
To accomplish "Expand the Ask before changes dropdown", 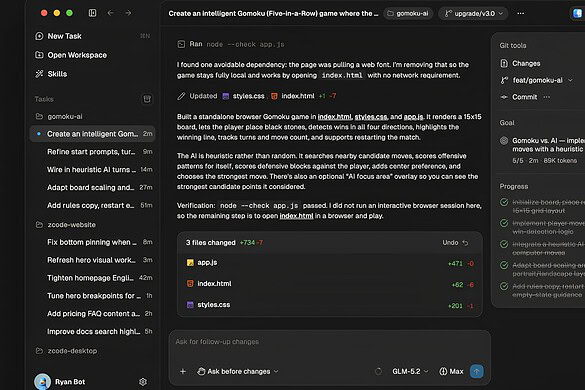I will coord(238,371).
